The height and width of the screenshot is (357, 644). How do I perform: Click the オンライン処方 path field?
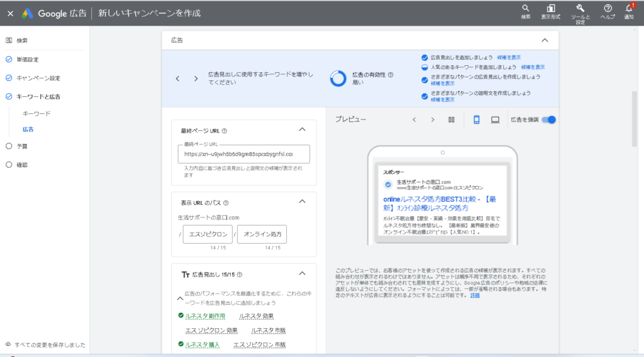pos(262,234)
